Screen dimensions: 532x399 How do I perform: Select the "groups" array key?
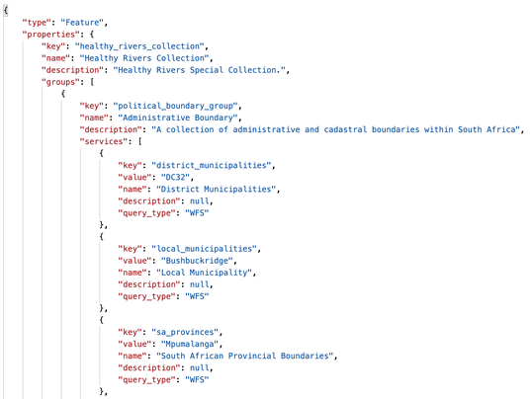pos(60,82)
